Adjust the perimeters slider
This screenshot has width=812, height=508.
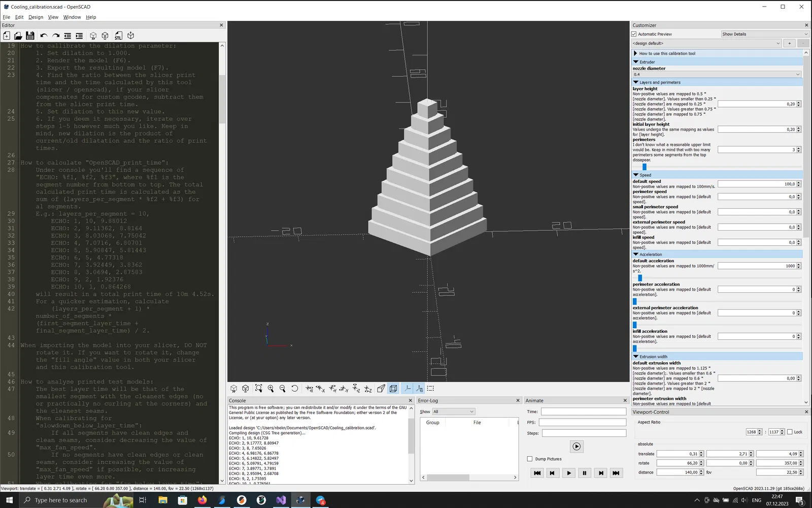[x=645, y=167]
